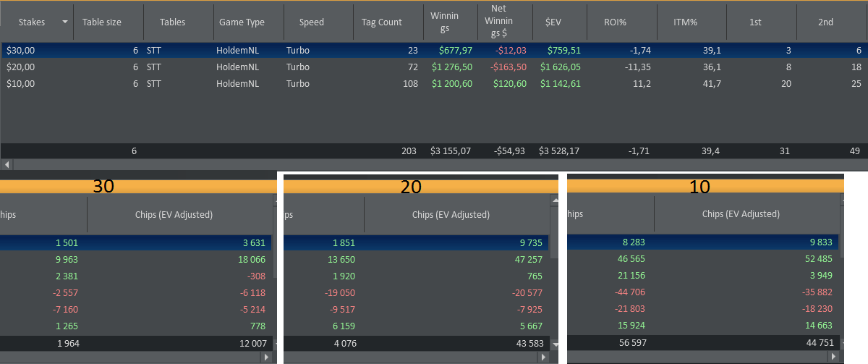Sort table by the ROI% column
This screenshot has height=364, width=868.
pos(615,22)
